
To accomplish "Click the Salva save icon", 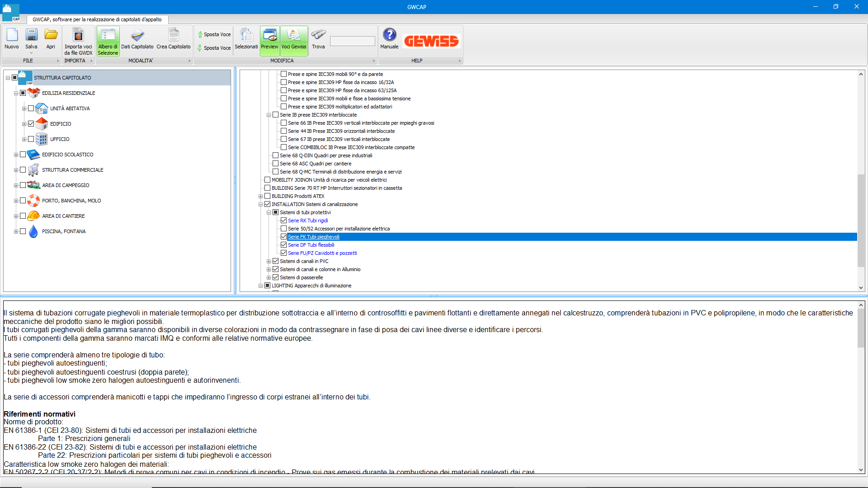I will 31,35.
